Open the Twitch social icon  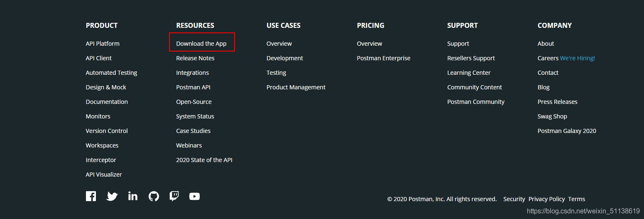pos(174,196)
